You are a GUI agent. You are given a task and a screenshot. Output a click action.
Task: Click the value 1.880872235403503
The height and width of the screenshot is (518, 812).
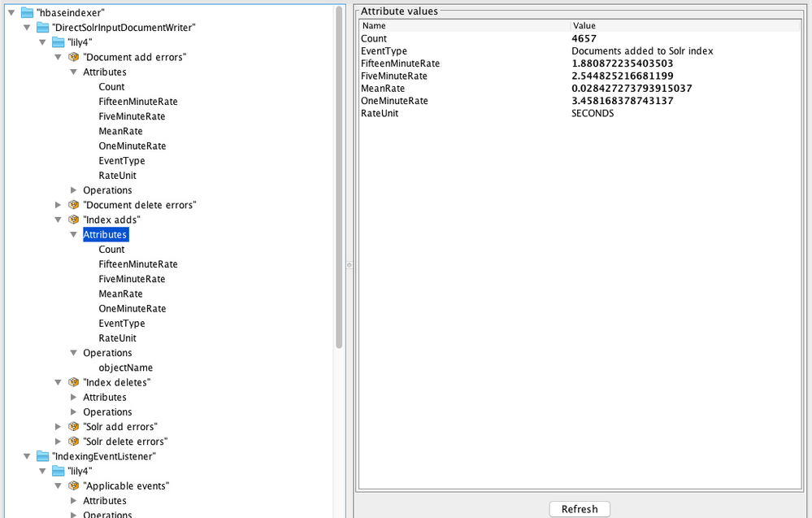pos(623,63)
